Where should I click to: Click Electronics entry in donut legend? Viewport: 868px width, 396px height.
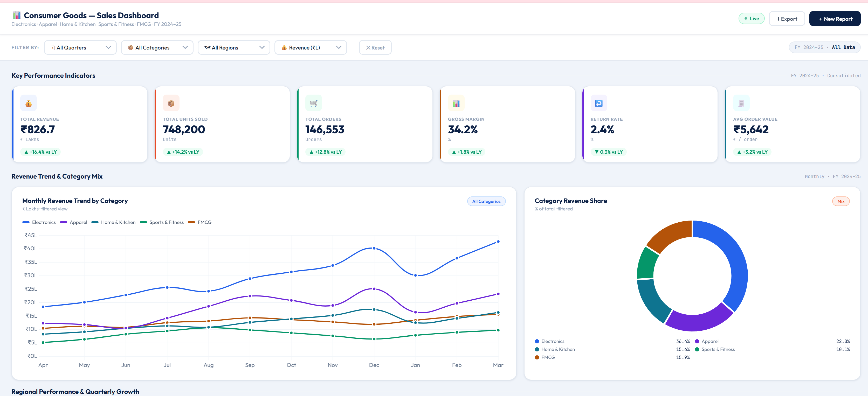612,342
